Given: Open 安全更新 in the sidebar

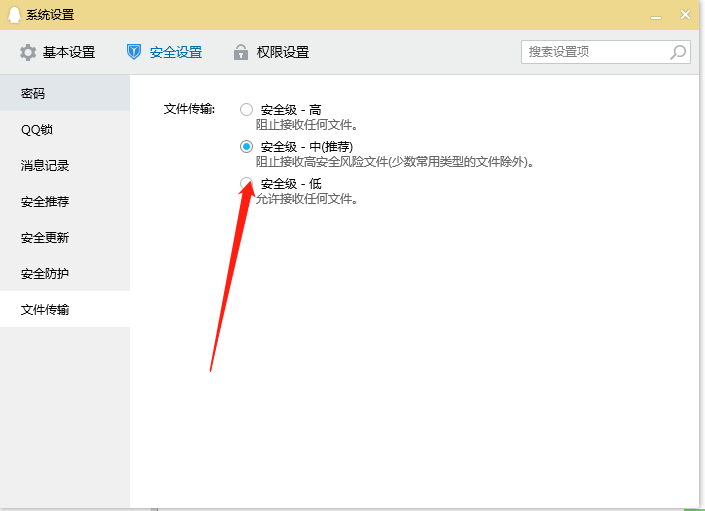Looking at the screenshot, I should (65, 237).
